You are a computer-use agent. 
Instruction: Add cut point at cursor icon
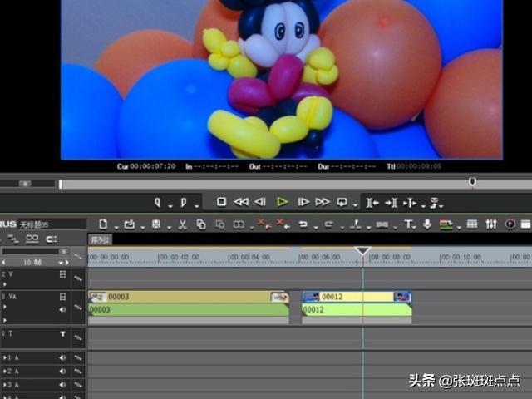pyautogui.click(x=356, y=224)
